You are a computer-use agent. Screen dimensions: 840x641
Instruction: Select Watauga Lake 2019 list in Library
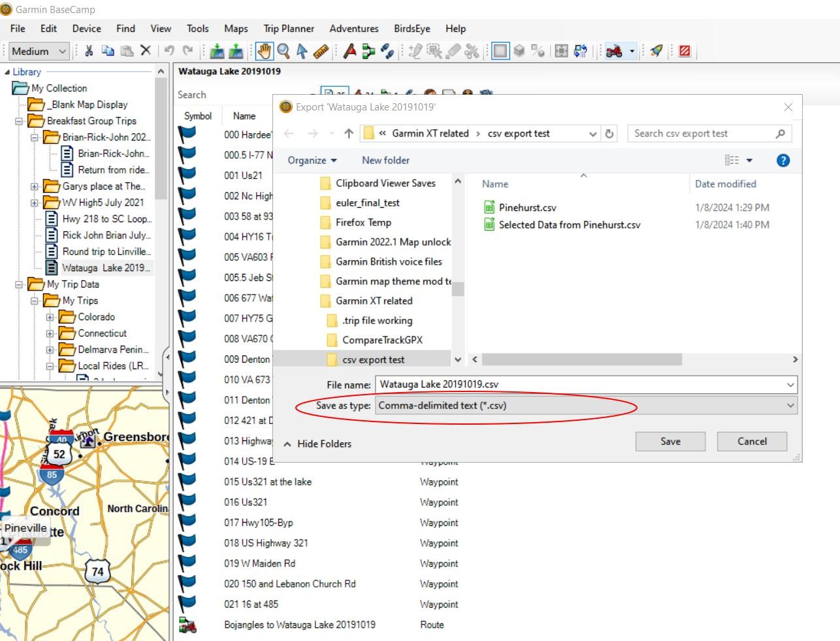click(105, 268)
